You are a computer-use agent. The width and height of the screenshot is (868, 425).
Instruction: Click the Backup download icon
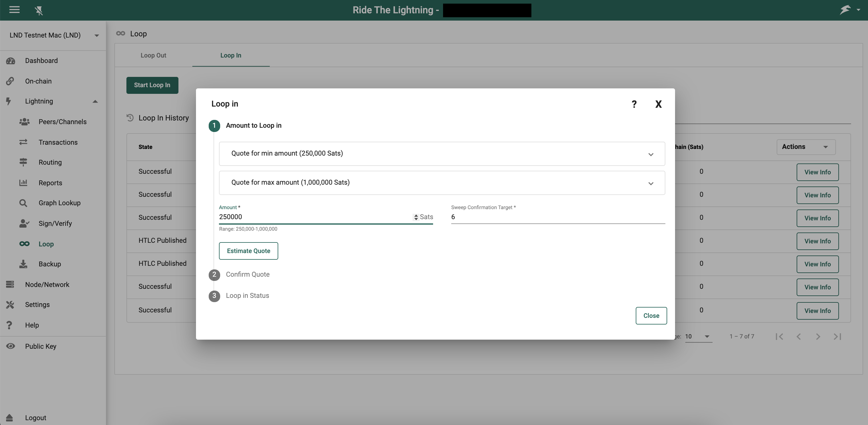23,264
